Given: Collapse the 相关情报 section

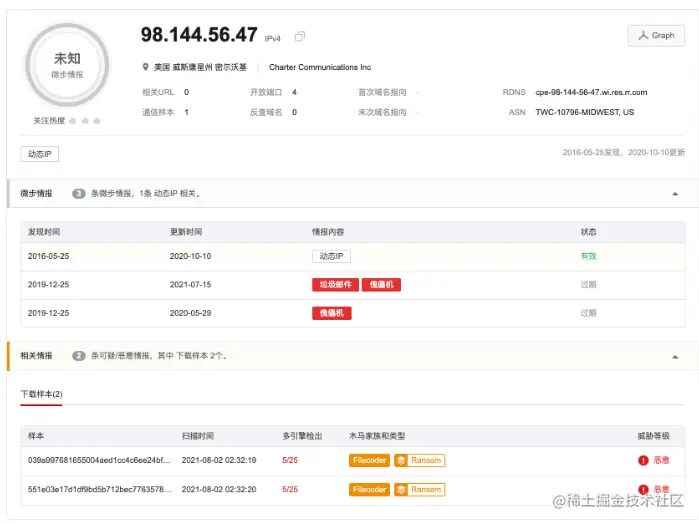Looking at the screenshot, I should [675, 356].
